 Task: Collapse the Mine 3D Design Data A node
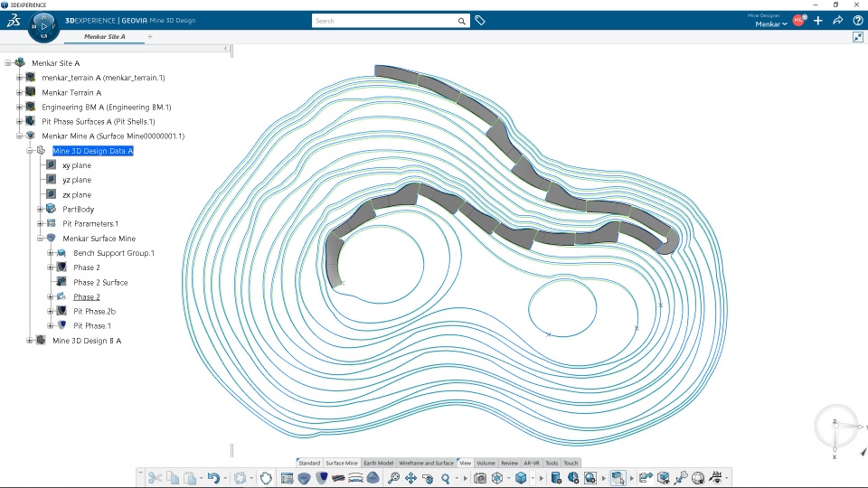coord(29,151)
